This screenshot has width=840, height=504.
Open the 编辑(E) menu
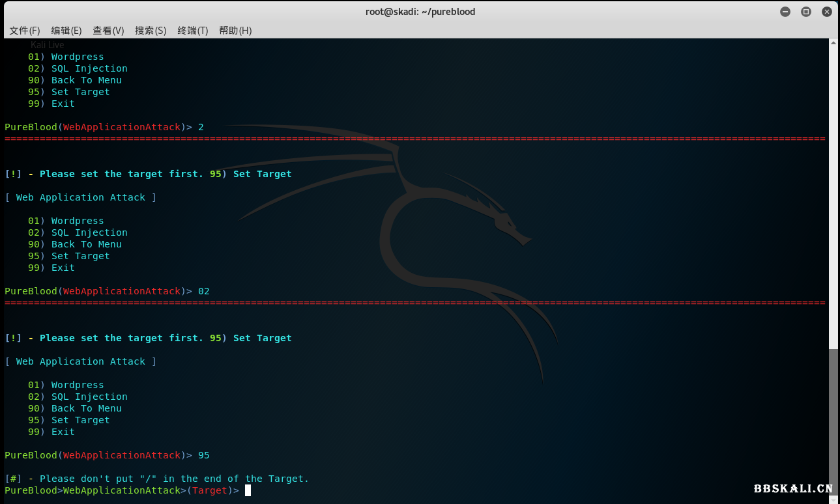[x=66, y=31]
